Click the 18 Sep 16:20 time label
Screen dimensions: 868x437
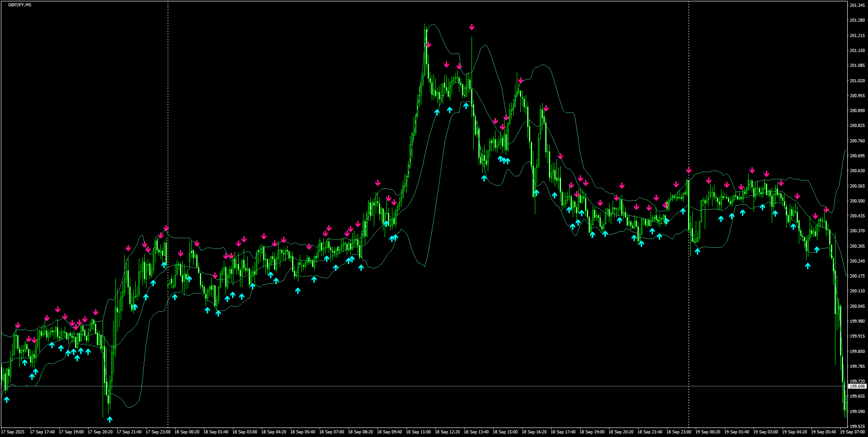[534, 432]
